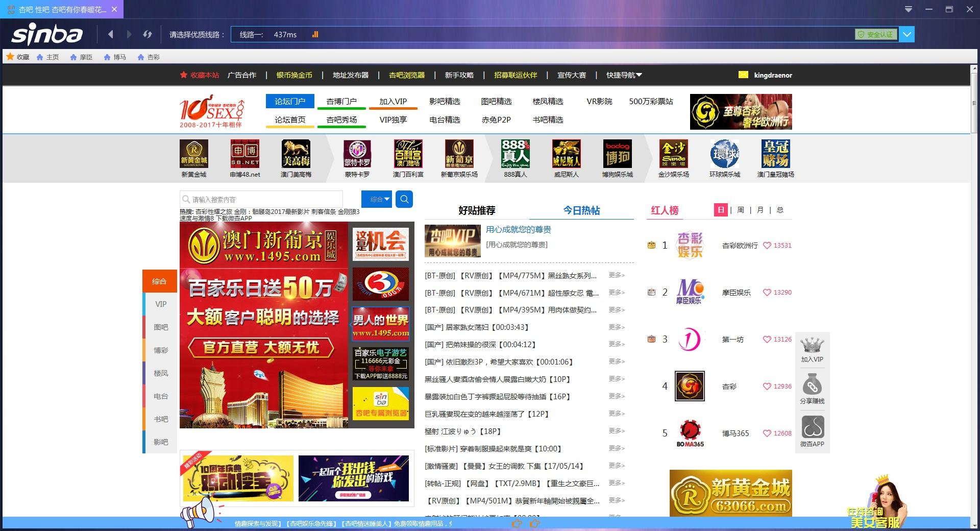Image resolution: width=980 pixels, height=531 pixels.
Task: Expand the line selection dropdown arrow
Action: click(907, 34)
